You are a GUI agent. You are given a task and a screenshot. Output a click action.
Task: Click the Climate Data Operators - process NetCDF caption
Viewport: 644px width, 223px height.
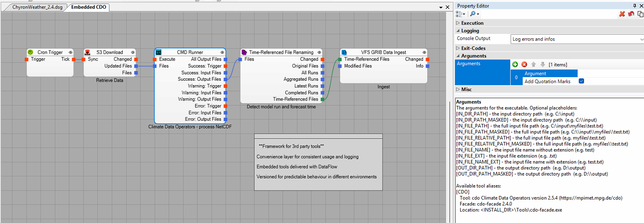(190, 127)
